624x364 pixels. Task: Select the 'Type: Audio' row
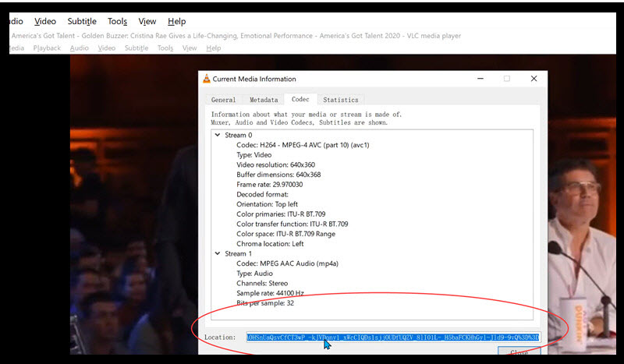tap(255, 274)
